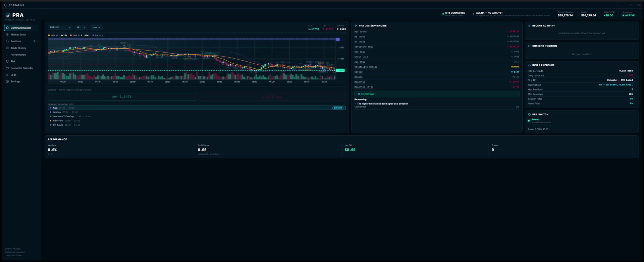Screen dimensions: 644x262
Task: Toggle the Trailing Stop setting value
Action: pyautogui.click(x=616, y=85)
